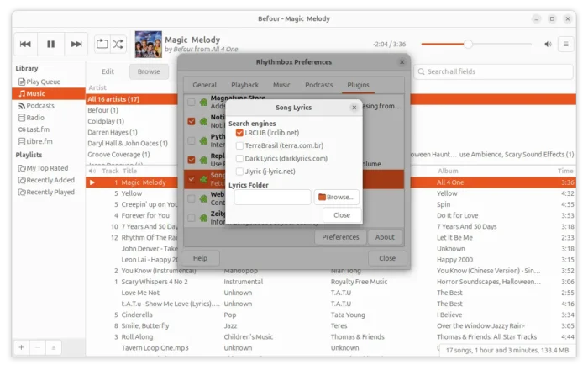Select Befour (1) in artist list

[102, 110]
